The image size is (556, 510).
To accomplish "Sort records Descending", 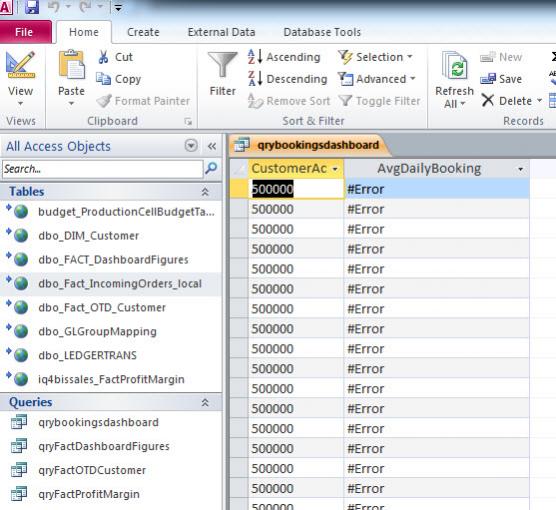I will click(288, 79).
